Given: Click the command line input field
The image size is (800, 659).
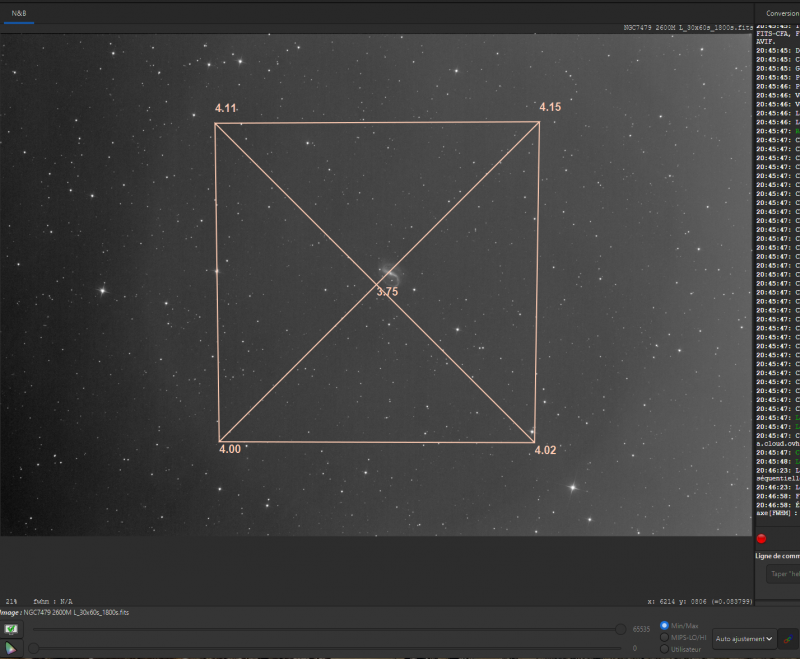Looking at the screenshot, I should coord(783,574).
